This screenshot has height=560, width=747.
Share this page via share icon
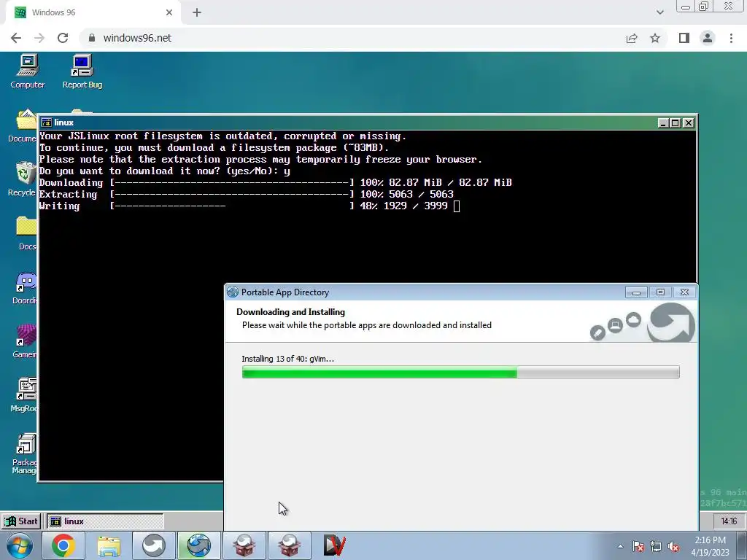pos(632,38)
